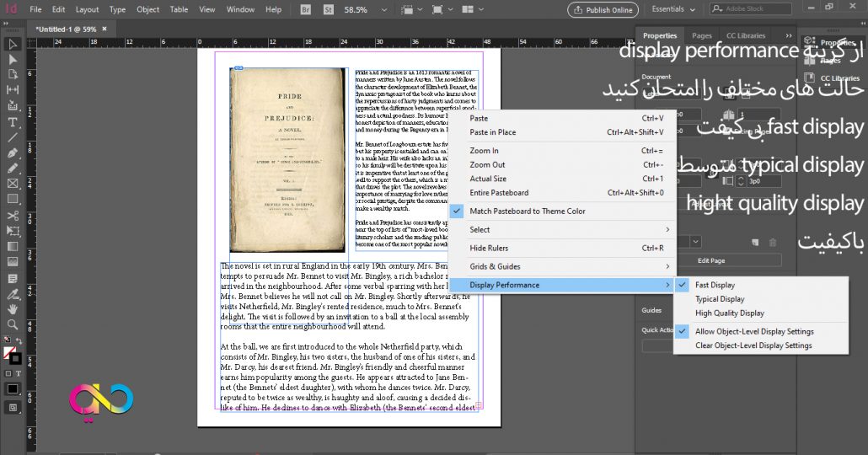
Task: Select the Pen tool
Action: (13, 153)
